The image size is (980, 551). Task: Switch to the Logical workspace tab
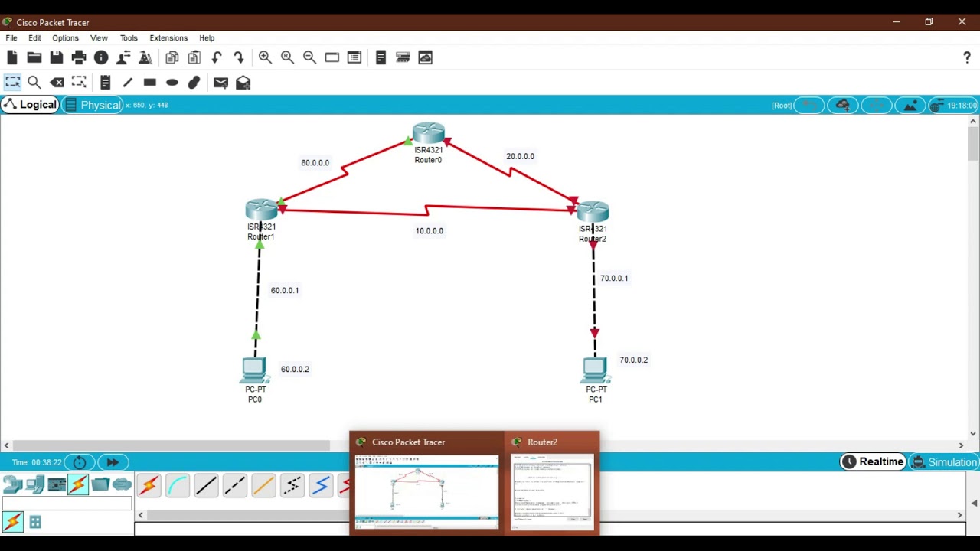(30, 105)
